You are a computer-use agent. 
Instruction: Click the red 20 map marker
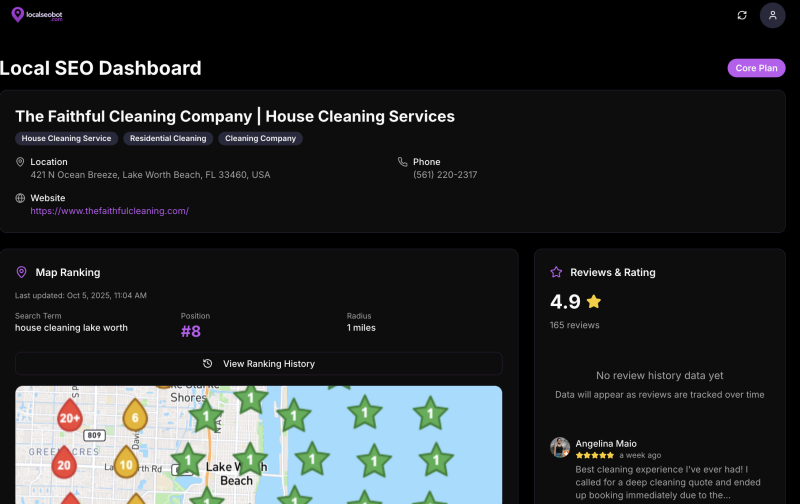point(64,464)
